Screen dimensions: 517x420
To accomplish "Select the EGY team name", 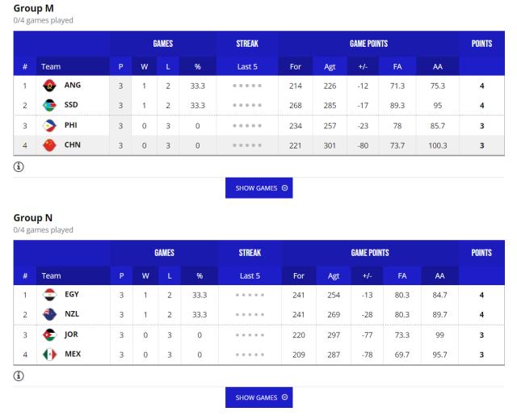I will pyautogui.click(x=73, y=295).
